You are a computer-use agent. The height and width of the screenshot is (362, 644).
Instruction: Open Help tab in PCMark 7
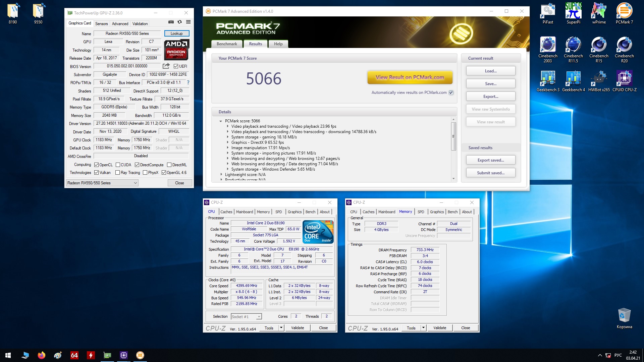click(x=278, y=44)
